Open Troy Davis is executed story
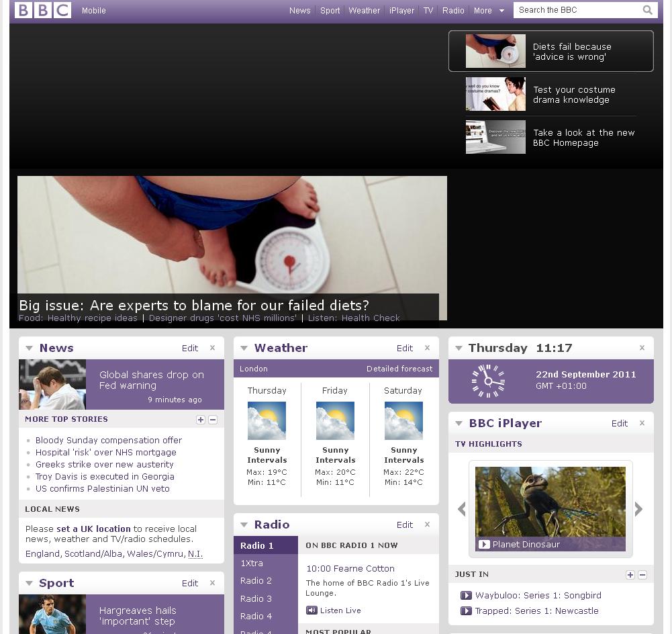Image resolution: width=672 pixels, height=634 pixels. pos(105,476)
